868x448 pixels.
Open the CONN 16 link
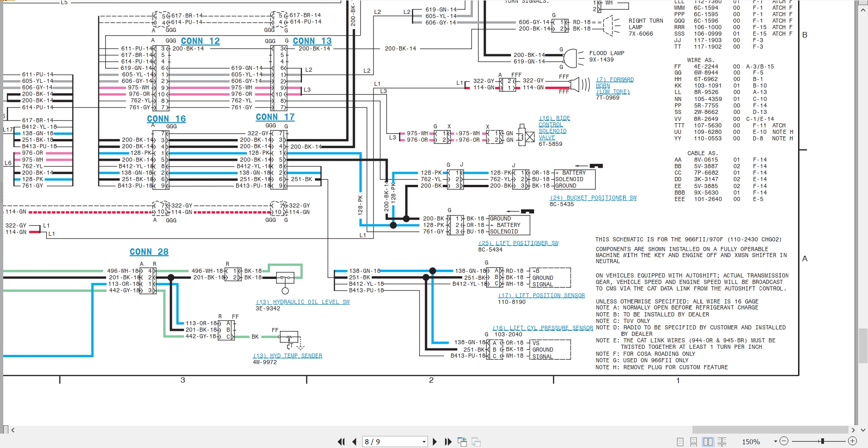tap(166, 119)
